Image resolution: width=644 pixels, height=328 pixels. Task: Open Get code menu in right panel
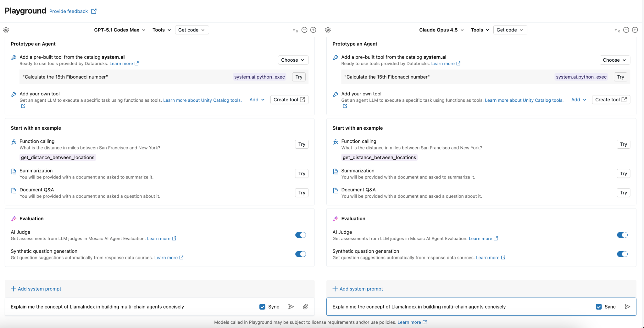pos(510,30)
